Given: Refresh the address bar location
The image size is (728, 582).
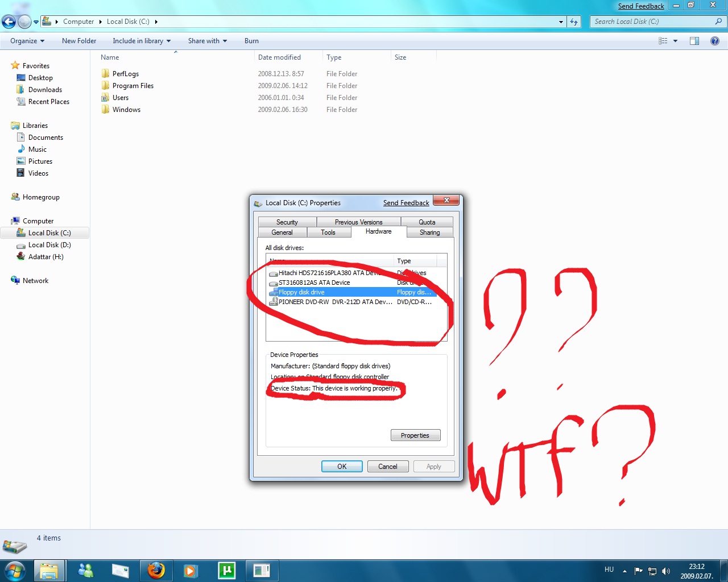Looking at the screenshot, I should pos(574,22).
